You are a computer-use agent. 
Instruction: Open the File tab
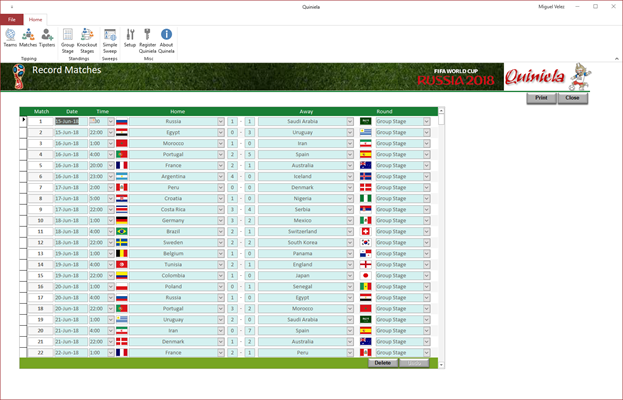point(12,19)
